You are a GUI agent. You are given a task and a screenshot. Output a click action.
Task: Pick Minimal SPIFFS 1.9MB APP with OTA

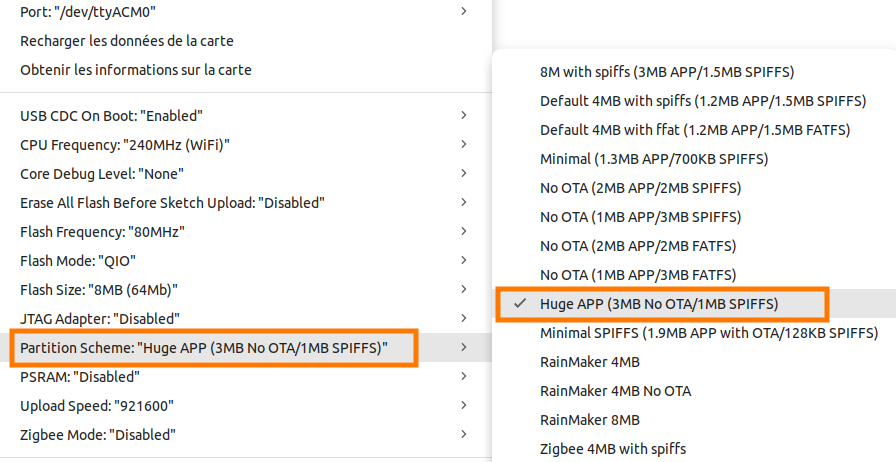pyautogui.click(x=709, y=333)
